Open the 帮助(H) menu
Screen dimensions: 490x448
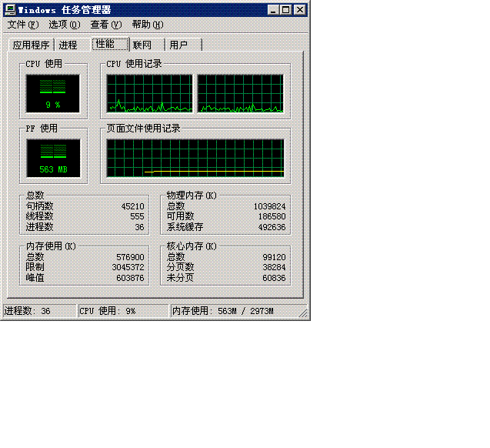(148, 25)
